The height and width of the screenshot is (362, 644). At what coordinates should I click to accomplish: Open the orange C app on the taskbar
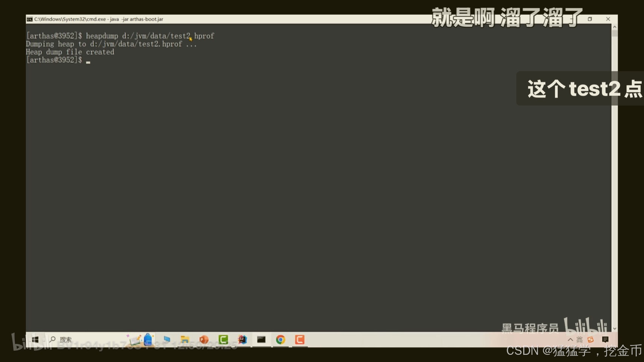pyautogui.click(x=300, y=340)
